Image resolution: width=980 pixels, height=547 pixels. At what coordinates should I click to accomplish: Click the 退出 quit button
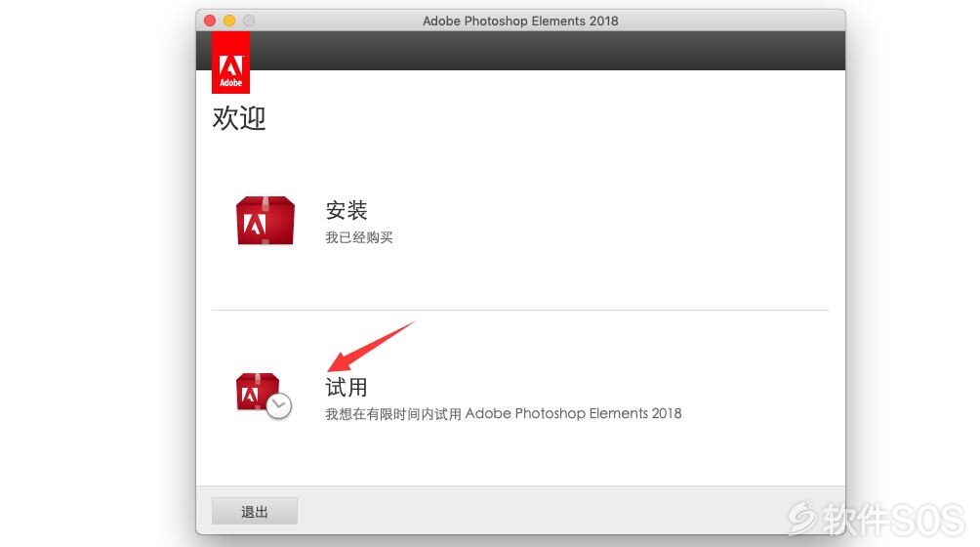pyautogui.click(x=255, y=512)
